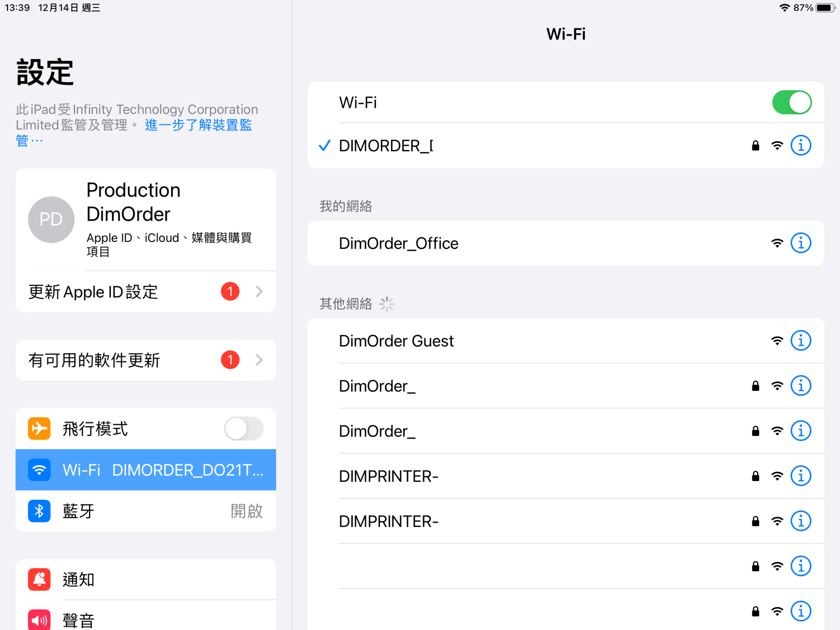840x630 pixels.
Task: Open info for DimOrder_Office network
Action: (x=801, y=243)
